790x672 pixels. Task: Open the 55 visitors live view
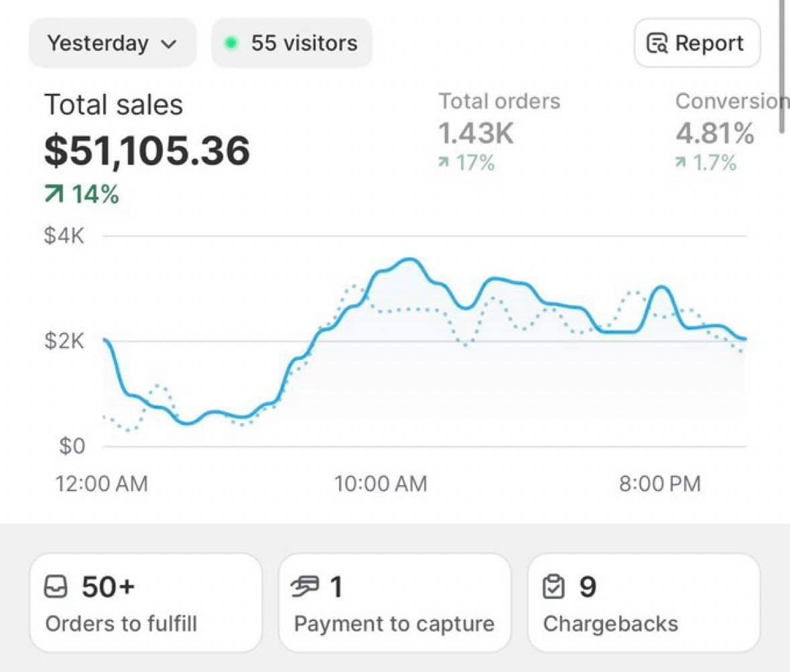pos(292,44)
